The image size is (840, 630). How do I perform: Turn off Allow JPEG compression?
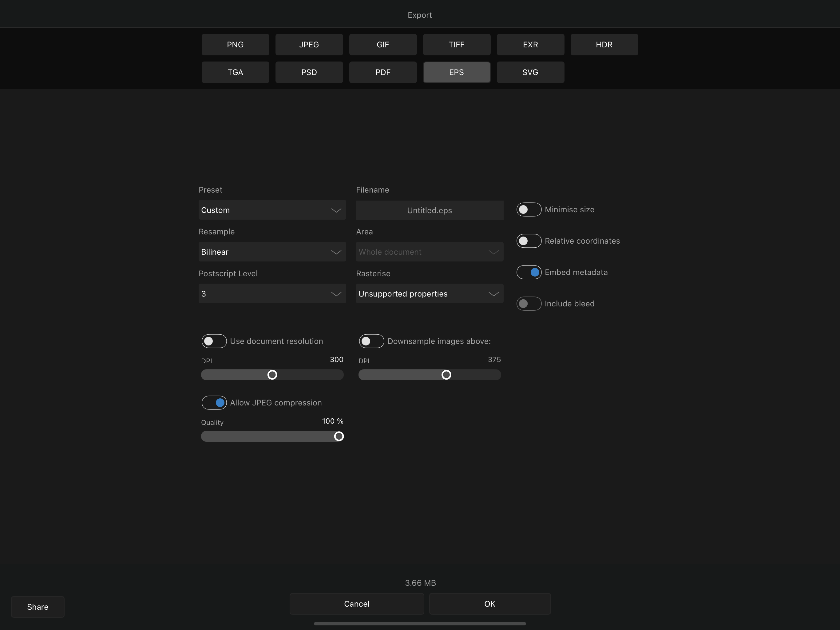click(214, 402)
